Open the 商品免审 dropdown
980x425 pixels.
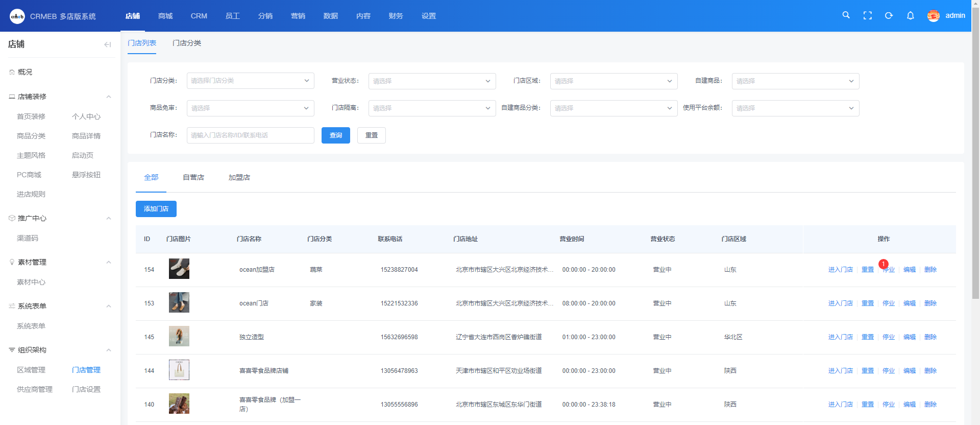click(x=250, y=108)
